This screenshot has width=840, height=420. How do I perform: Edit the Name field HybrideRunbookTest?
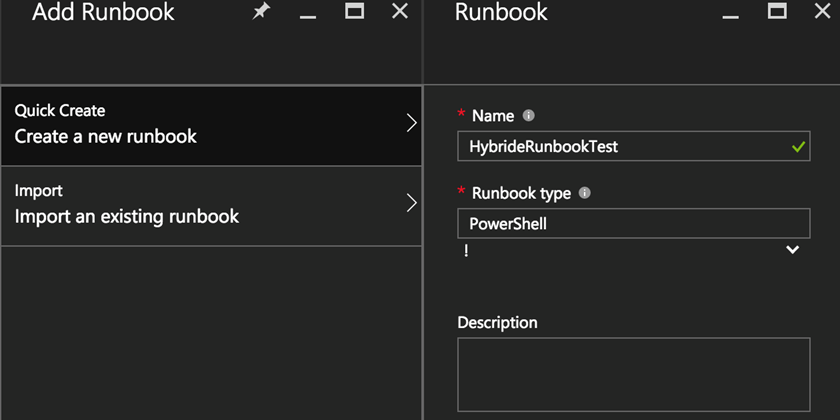[634, 146]
